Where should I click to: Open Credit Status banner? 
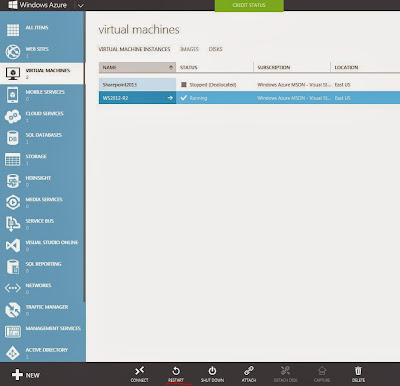pos(249,6)
